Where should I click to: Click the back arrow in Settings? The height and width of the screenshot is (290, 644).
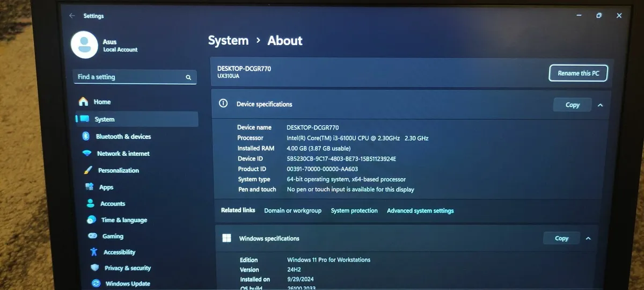72,16
